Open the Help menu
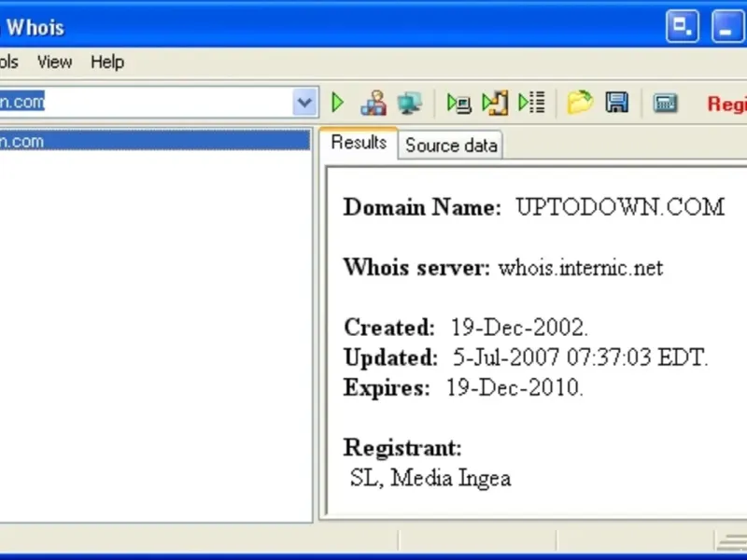 tap(107, 62)
